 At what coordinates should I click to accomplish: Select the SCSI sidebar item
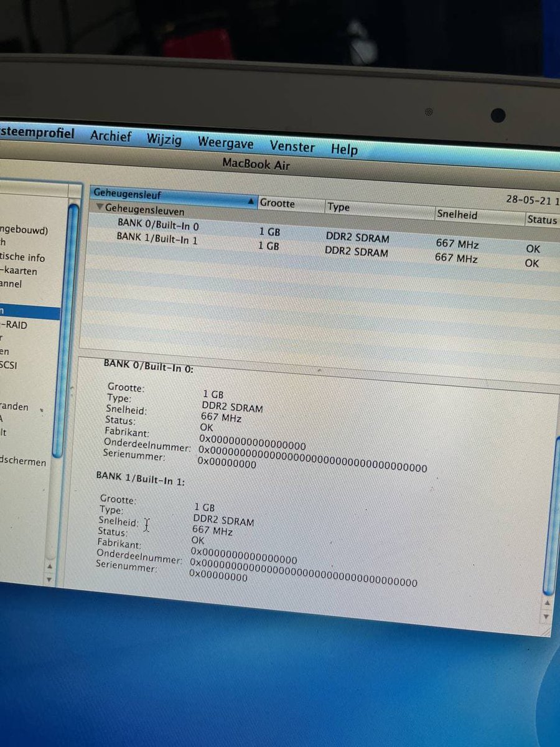coord(8,365)
